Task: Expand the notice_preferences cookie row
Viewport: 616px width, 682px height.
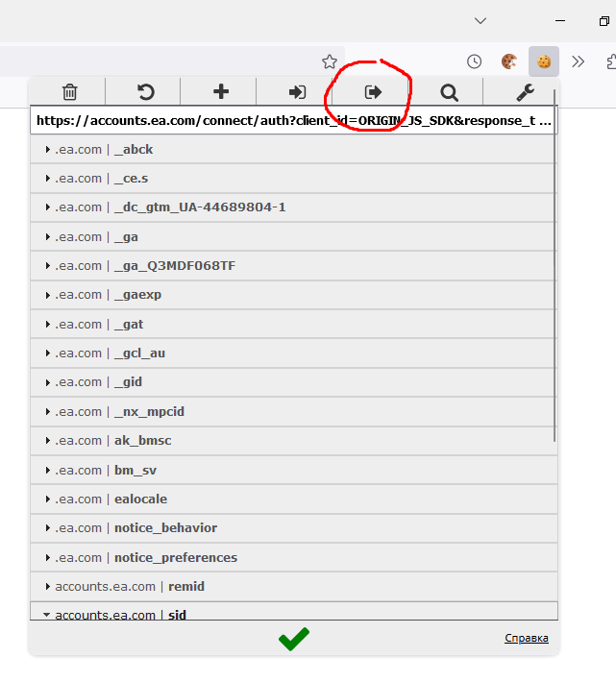Action: click(294, 557)
